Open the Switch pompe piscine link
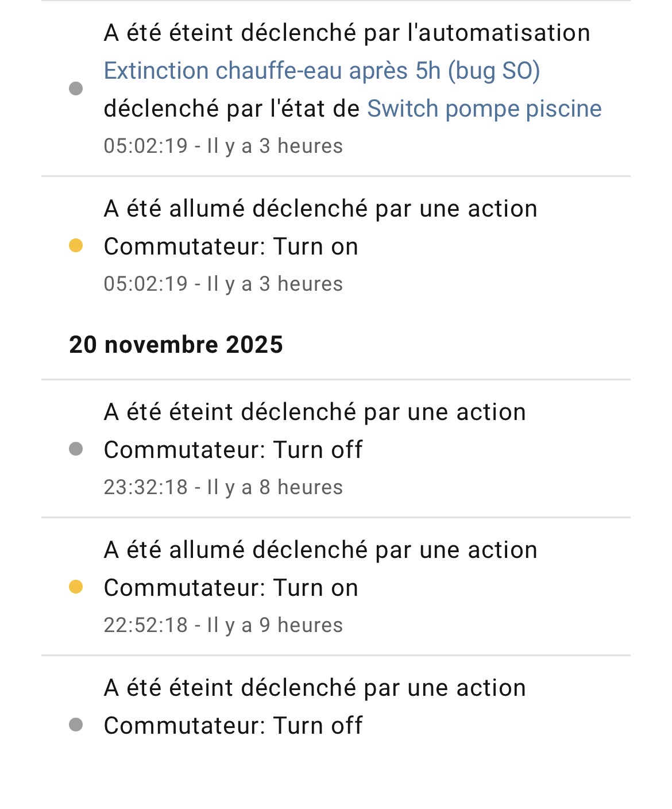Image resolution: width=672 pixels, height=809 pixels. point(484,109)
